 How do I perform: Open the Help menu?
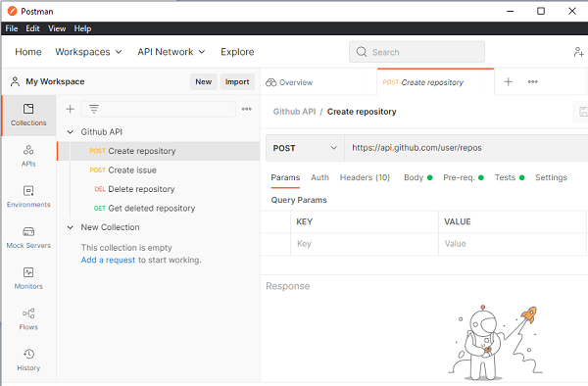(82, 28)
